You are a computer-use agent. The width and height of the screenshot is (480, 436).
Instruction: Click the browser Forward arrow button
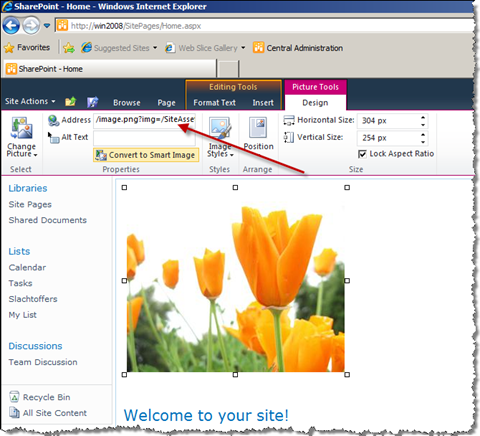tap(31, 26)
